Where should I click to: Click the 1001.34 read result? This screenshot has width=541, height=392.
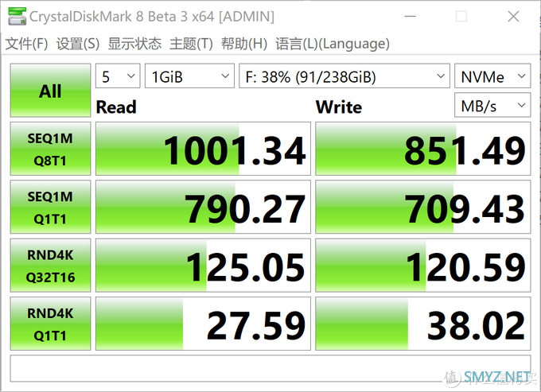[x=203, y=149]
